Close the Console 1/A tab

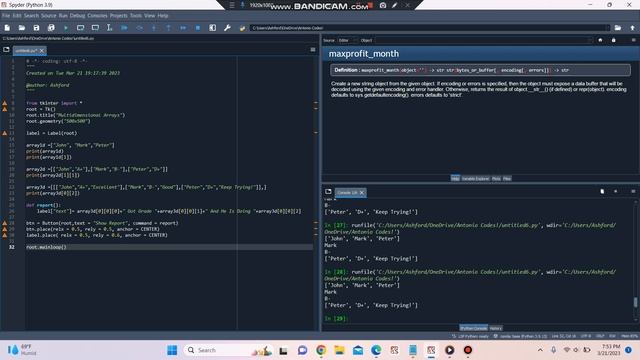coord(362,193)
